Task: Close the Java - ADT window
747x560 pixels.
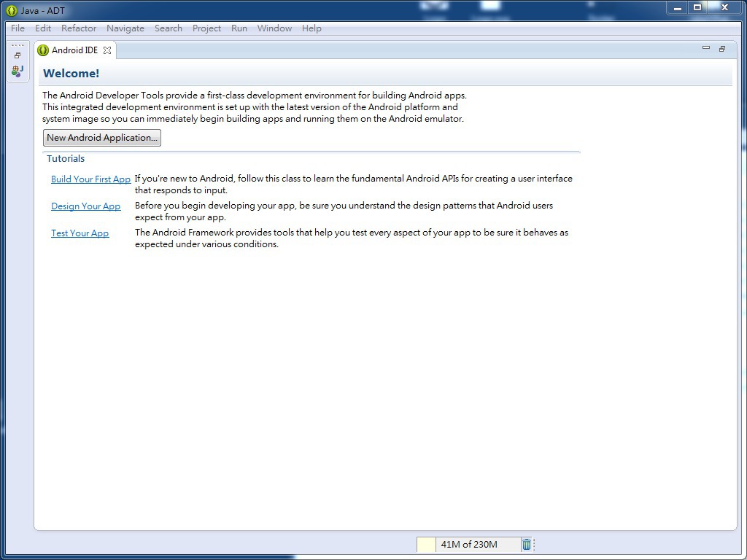Action: [724, 7]
